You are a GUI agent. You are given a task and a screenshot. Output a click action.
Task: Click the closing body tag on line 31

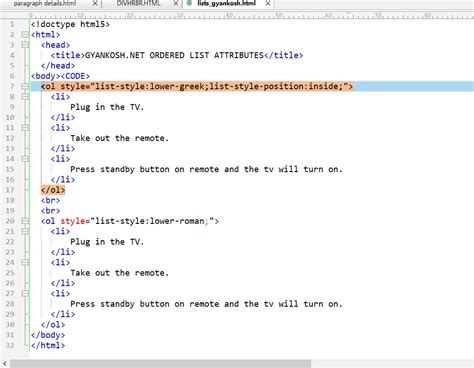pos(48,335)
